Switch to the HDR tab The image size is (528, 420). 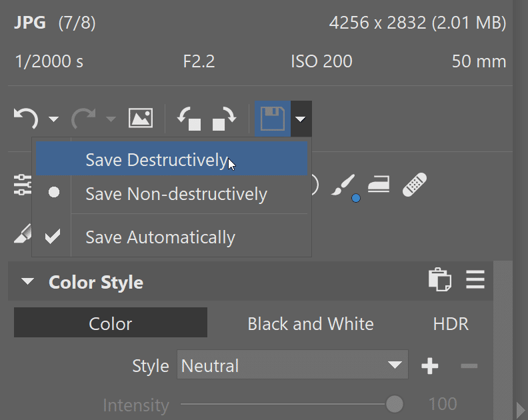[451, 324]
